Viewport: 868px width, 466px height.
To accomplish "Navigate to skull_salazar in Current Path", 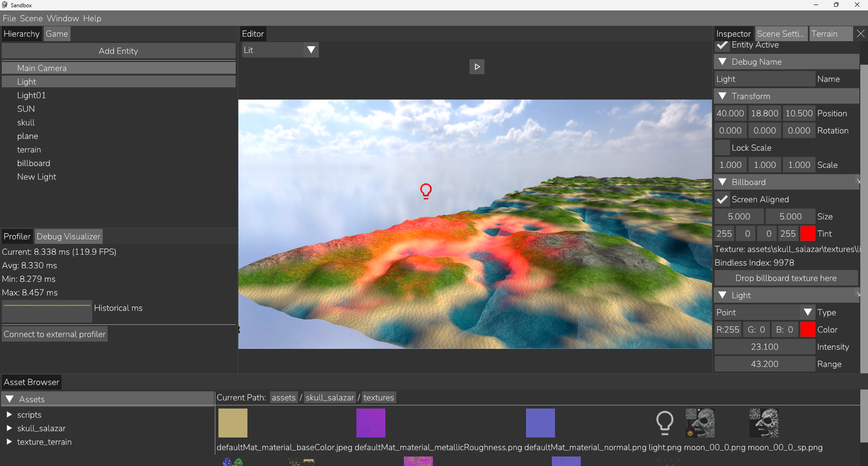I will point(330,398).
